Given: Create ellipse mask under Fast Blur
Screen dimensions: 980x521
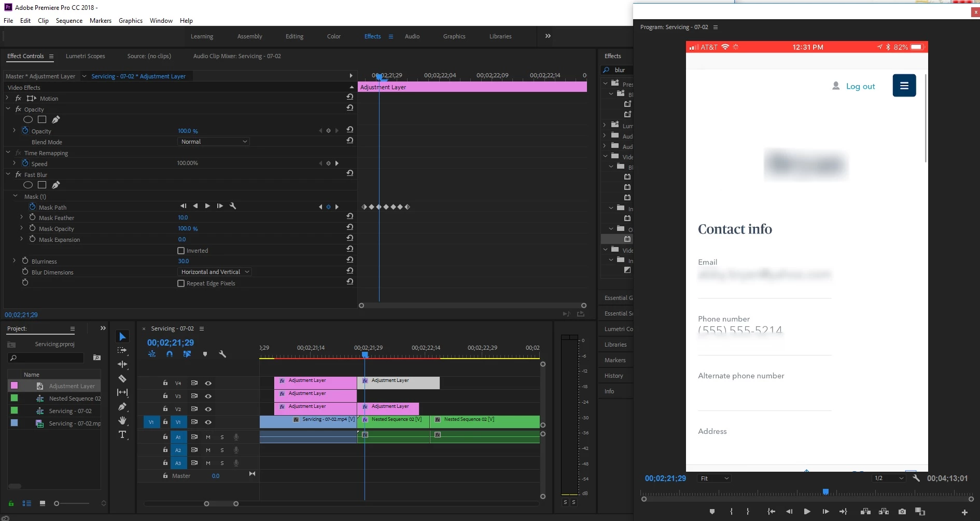Looking at the screenshot, I should pos(28,185).
